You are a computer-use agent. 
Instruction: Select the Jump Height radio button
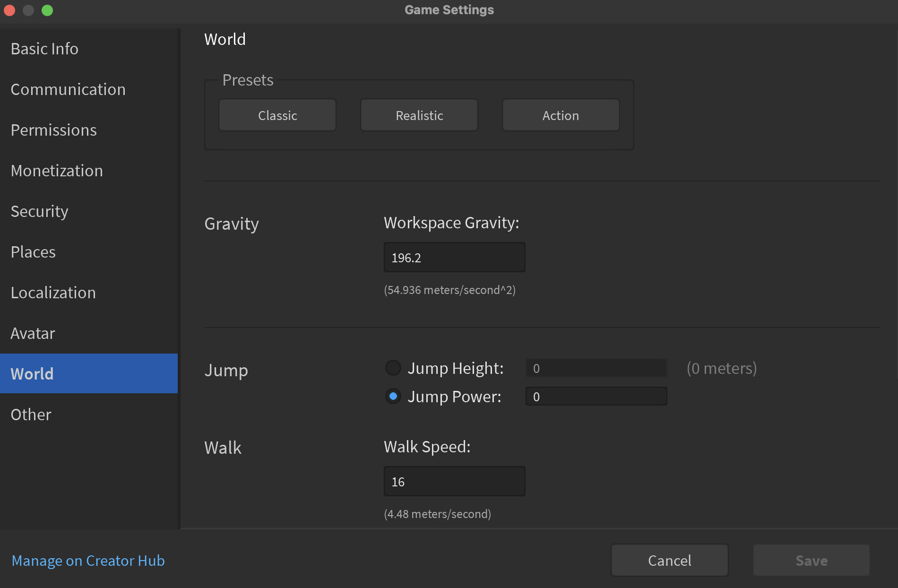393,368
